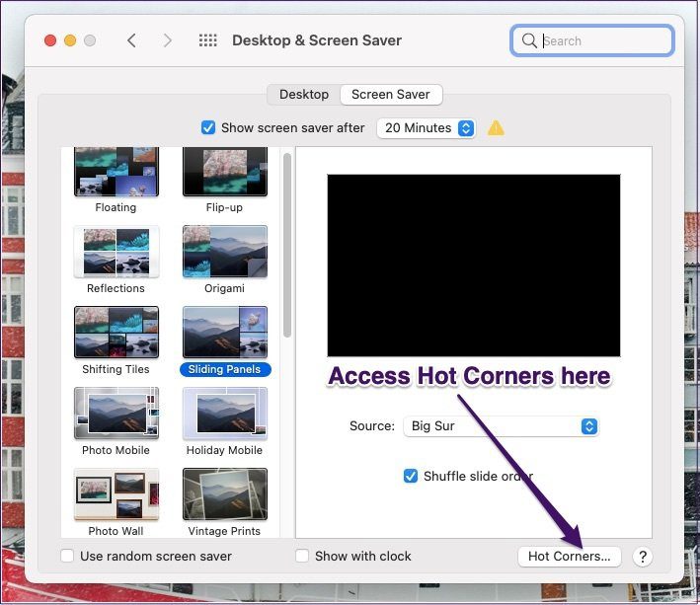Select the Floating screen saver thumbnail
This screenshot has width=700, height=605.
click(117, 172)
